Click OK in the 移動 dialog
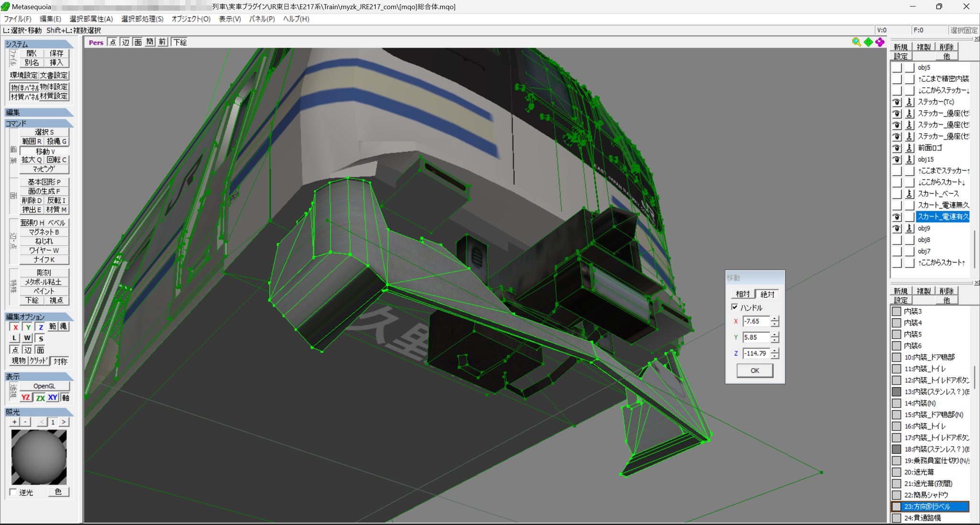The width and height of the screenshot is (980, 525). 755,371
